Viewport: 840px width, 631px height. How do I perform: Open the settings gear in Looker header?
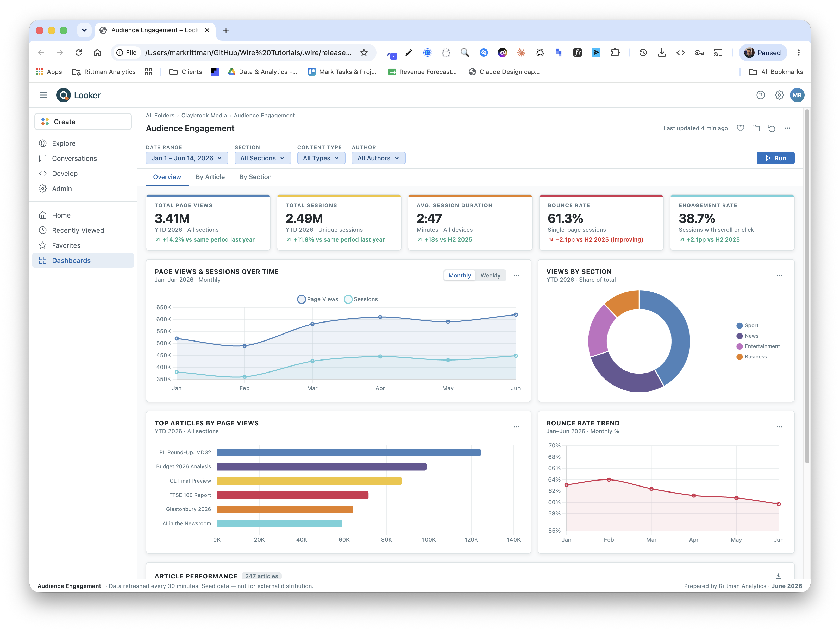(779, 95)
